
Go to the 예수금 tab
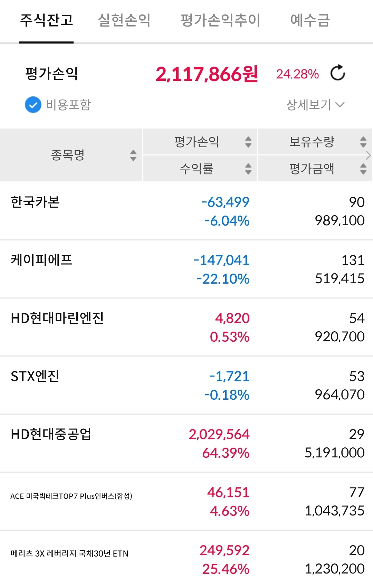tap(310, 20)
